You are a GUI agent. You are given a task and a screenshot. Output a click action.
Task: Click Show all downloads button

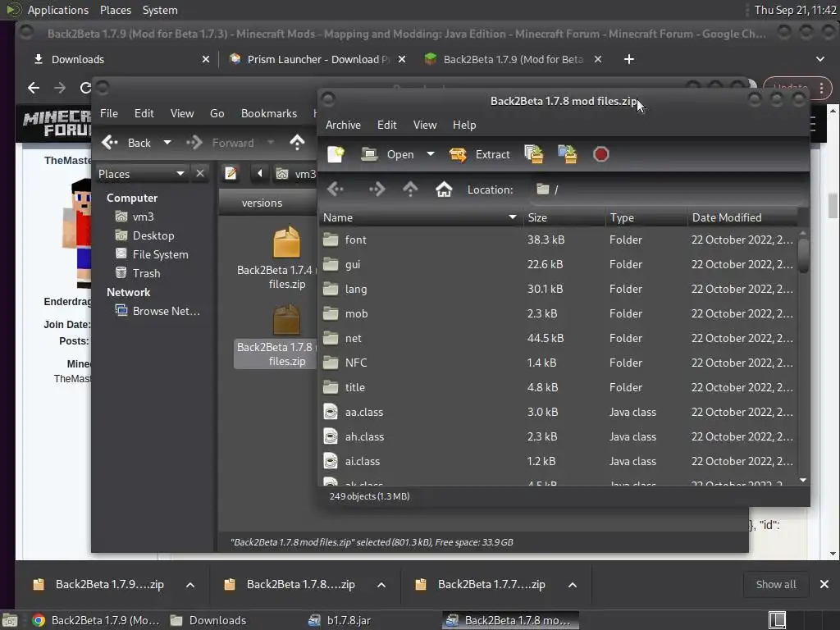click(776, 584)
